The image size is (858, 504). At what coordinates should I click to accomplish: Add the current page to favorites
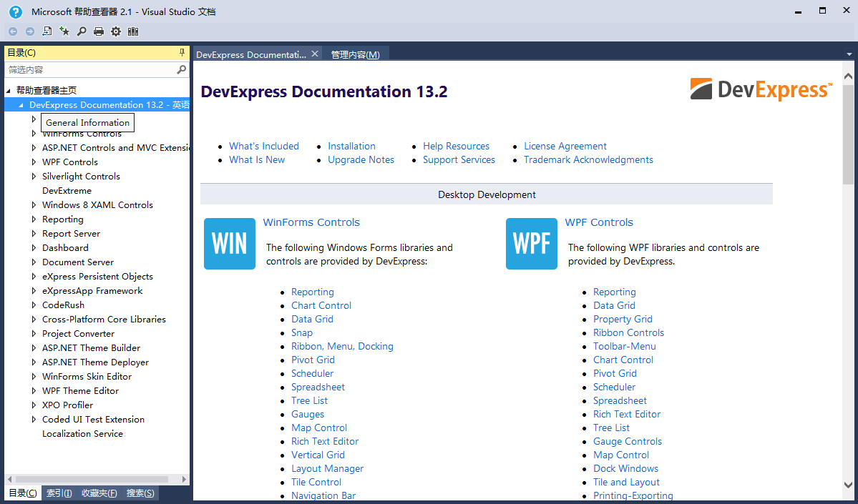64,31
